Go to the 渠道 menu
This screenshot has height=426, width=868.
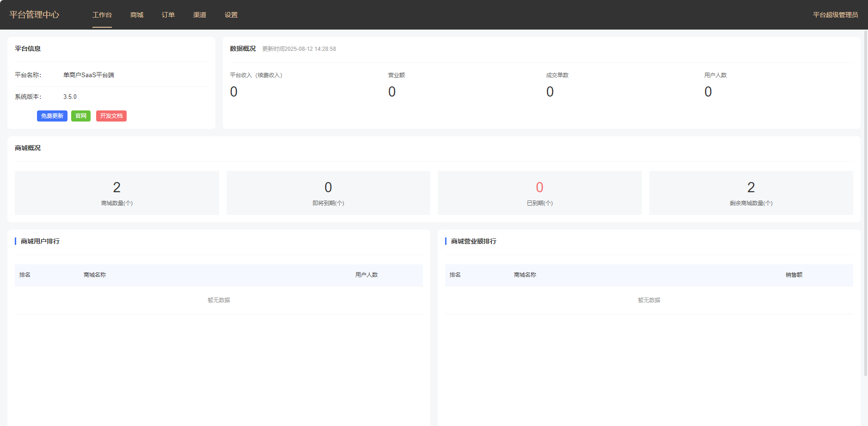(x=200, y=15)
